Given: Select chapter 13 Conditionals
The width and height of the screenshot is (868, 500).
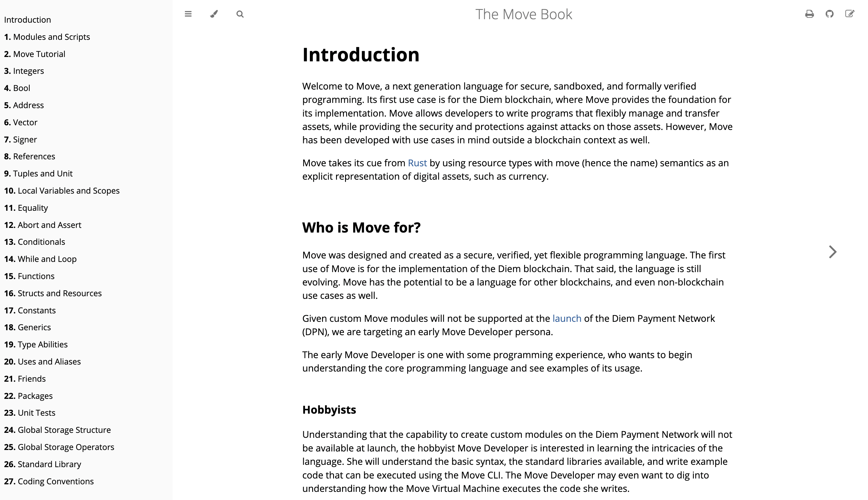Looking at the screenshot, I should coord(35,242).
